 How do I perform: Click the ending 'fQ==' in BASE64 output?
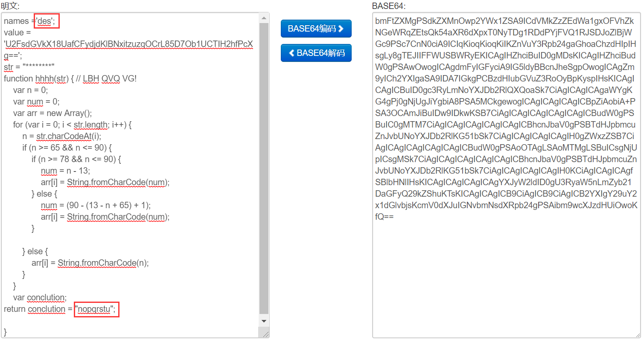(384, 217)
